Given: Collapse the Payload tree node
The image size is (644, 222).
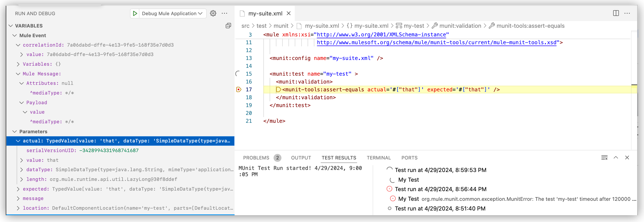Looking at the screenshot, I should click(x=22, y=103).
